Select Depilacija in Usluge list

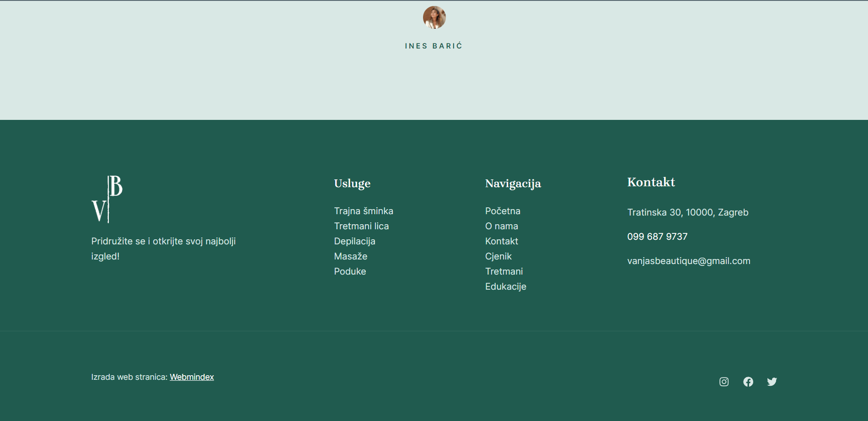pyautogui.click(x=354, y=241)
